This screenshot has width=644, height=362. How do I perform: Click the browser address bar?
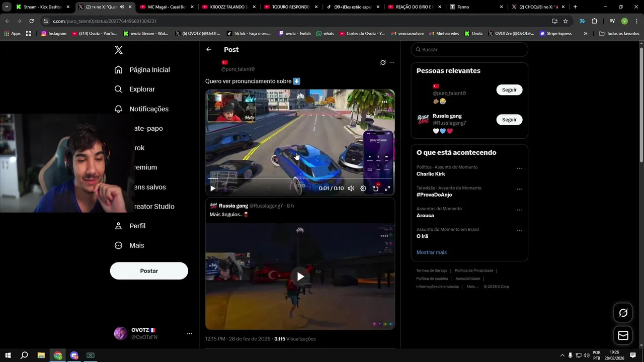coord(297,21)
